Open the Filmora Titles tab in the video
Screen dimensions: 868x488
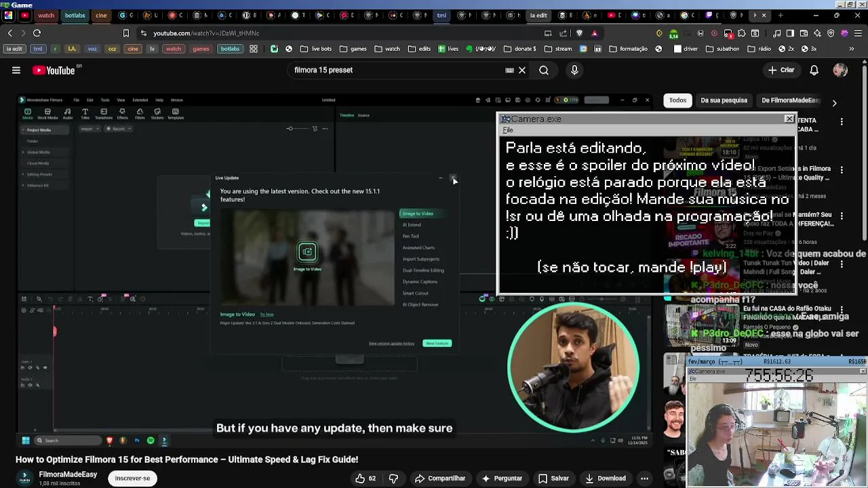(x=85, y=114)
